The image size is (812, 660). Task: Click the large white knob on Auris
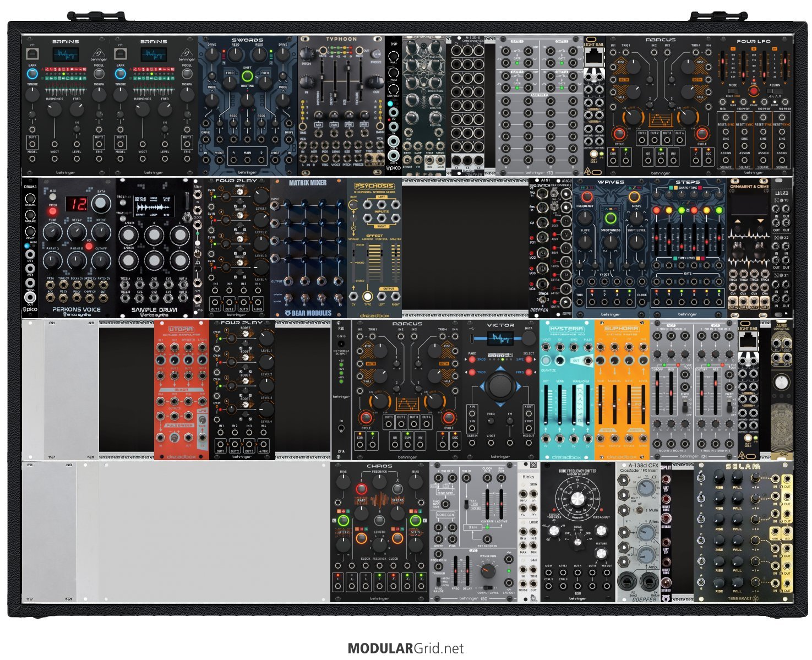(782, 381)
